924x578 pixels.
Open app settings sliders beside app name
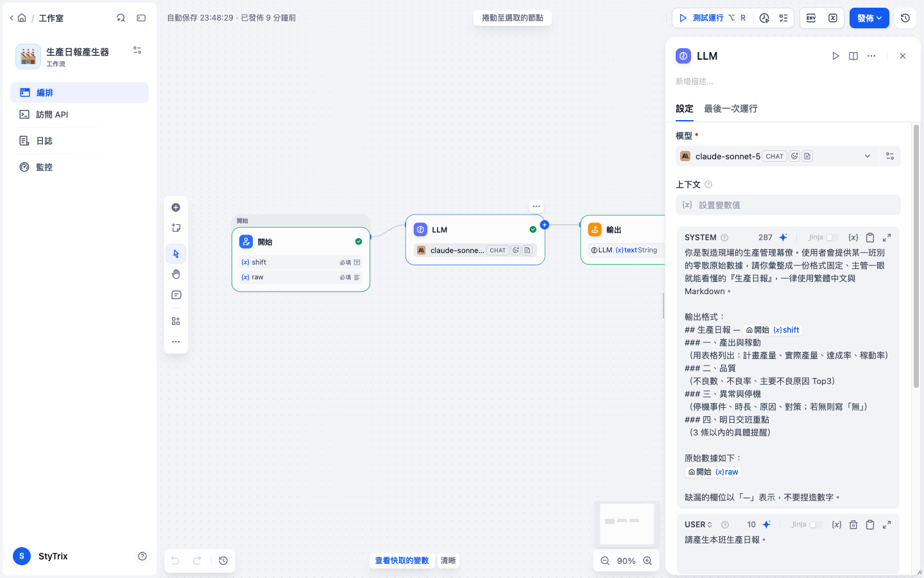pyautogui.click(x=137, y=50)
